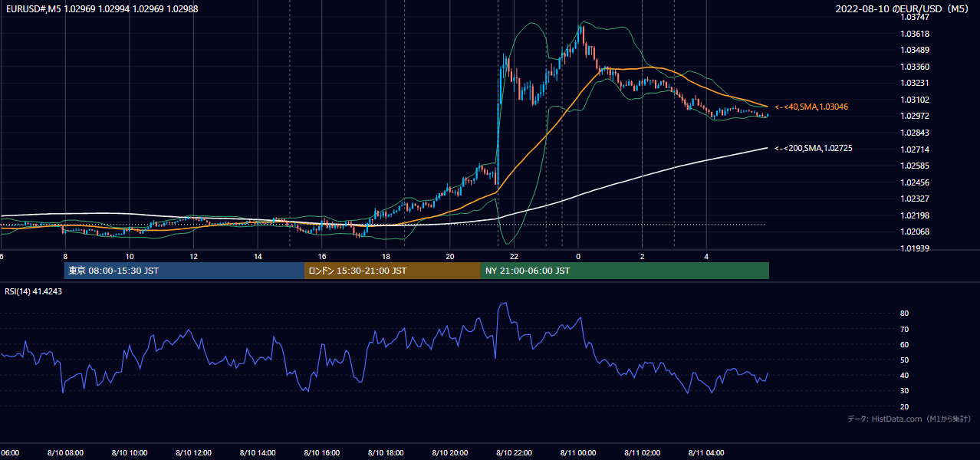This screenshot has height=460, width=980.
Task: Select the 東京 08:00-15:30 JST session bar
Action: tap(184, 271)
